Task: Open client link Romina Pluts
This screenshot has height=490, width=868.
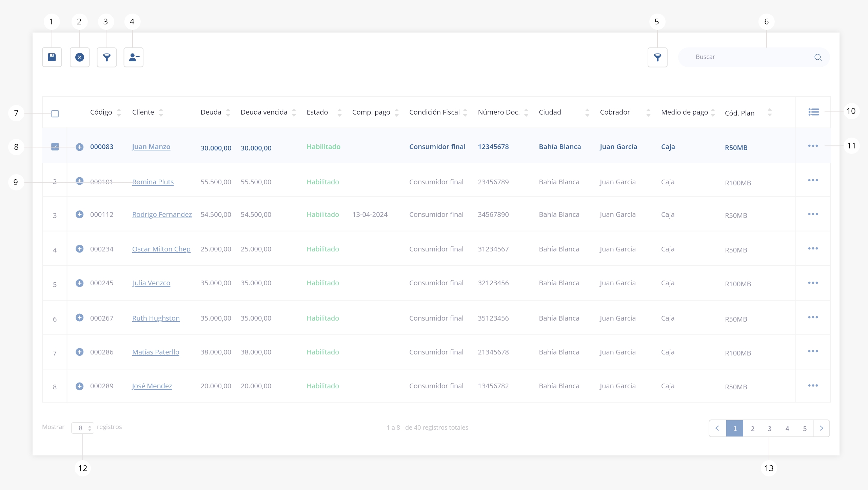Action: (x=153, y=182)
